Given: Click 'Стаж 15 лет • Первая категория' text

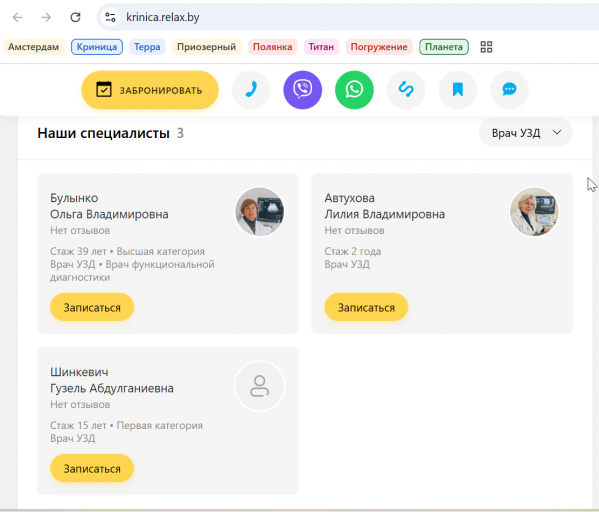Looking at the screenshot, I should point(126,425).
